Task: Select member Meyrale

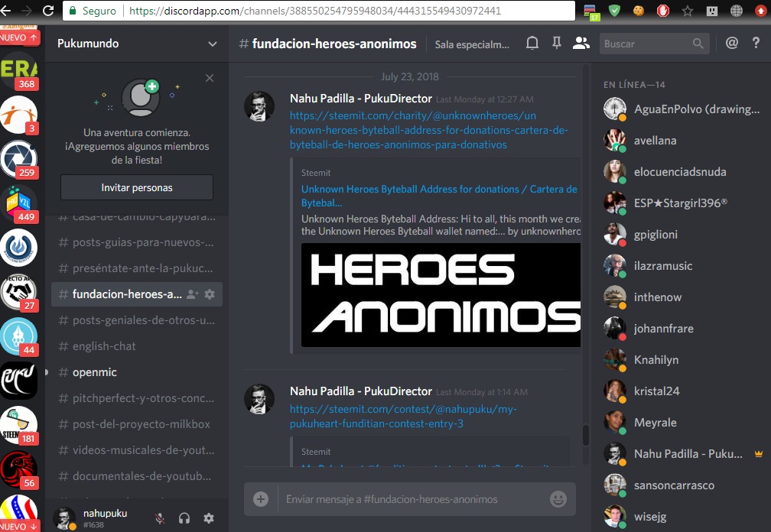Action: (681, 423)
